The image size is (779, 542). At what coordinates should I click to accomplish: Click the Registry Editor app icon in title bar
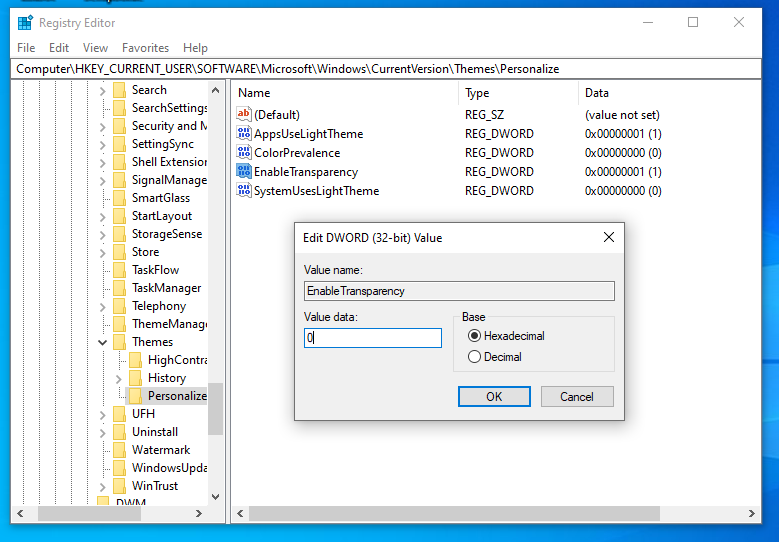25,22
